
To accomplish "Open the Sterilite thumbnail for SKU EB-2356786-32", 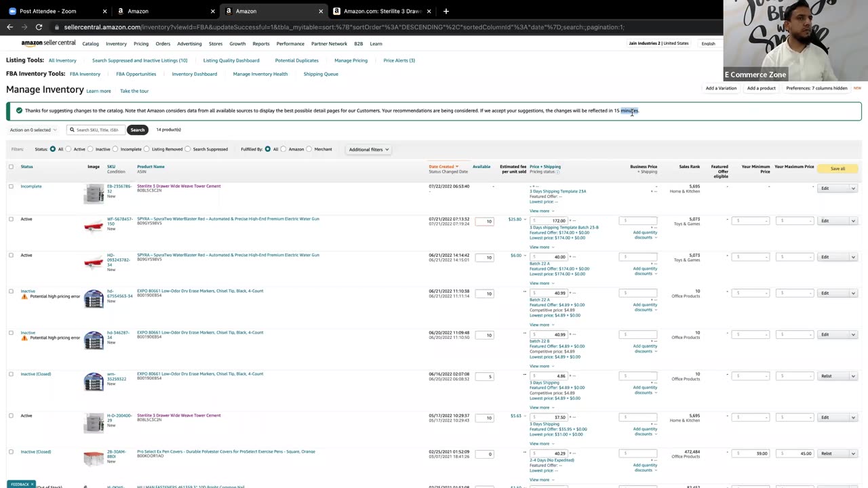I will (94, 194).
